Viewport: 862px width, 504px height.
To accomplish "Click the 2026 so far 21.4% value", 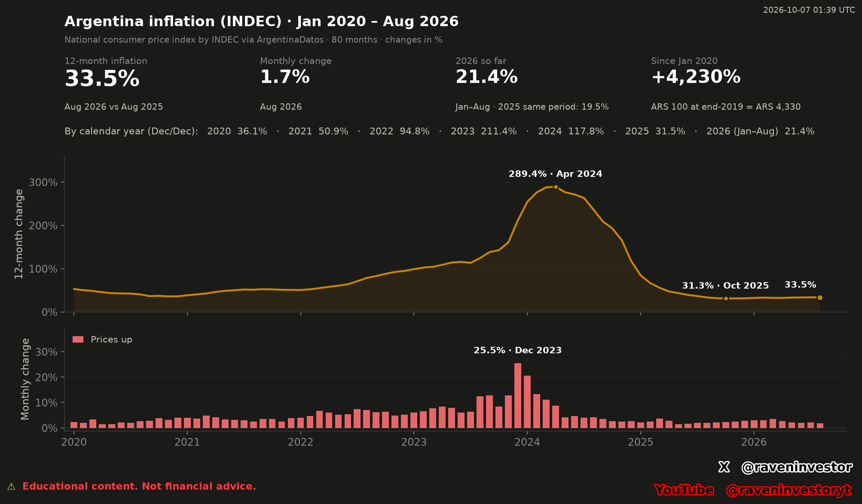I will [x=486, y=77].
